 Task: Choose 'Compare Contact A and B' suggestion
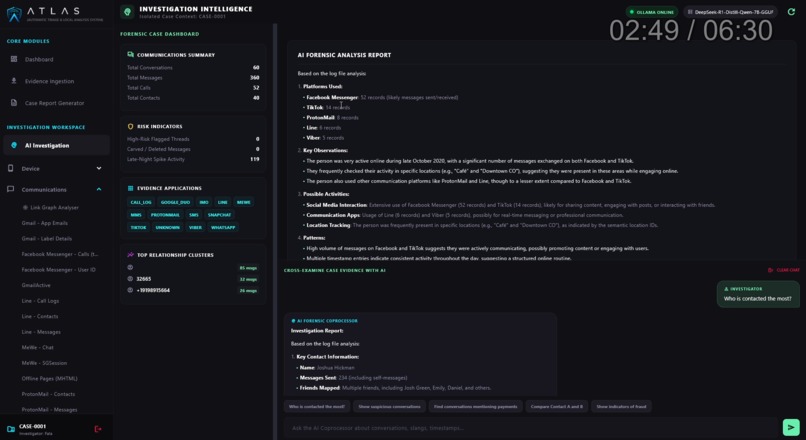coord(557,407)
